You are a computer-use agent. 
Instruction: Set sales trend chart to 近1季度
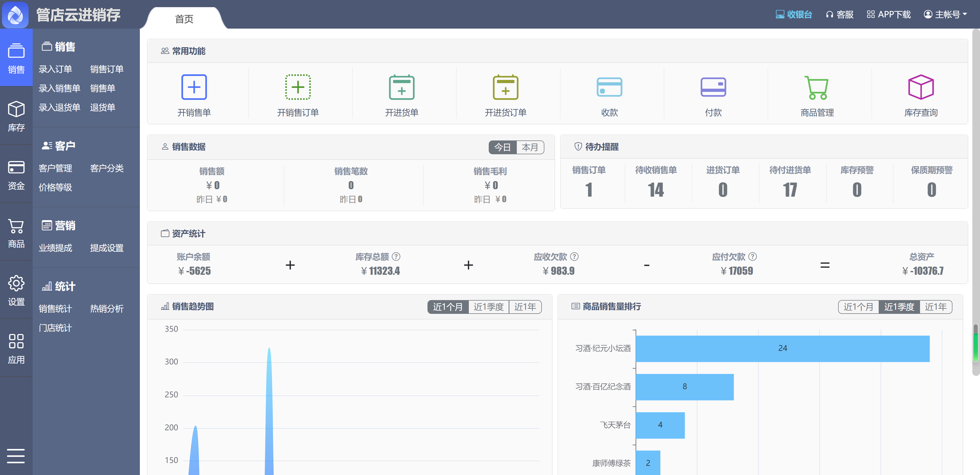click(x=488, y=307)
